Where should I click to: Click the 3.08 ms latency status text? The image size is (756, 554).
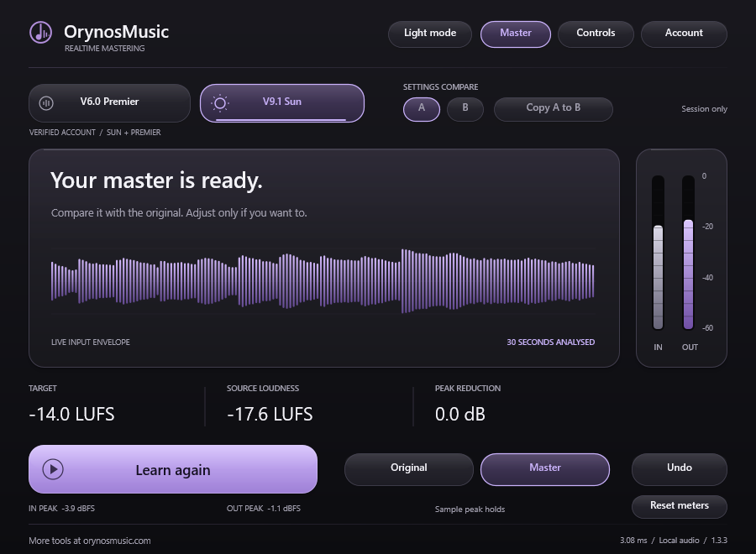tap(633, 541)
